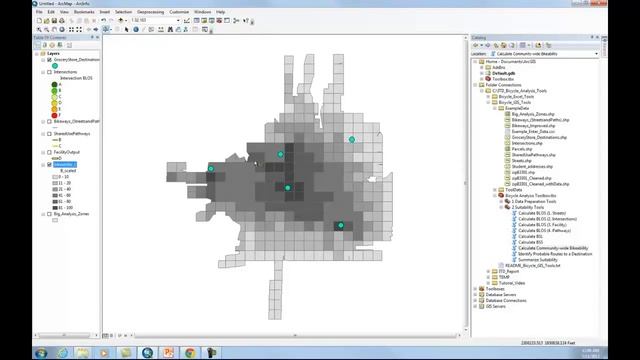640x360 pixels.
Task: Open the Customize menu
Action: [179, 12]
